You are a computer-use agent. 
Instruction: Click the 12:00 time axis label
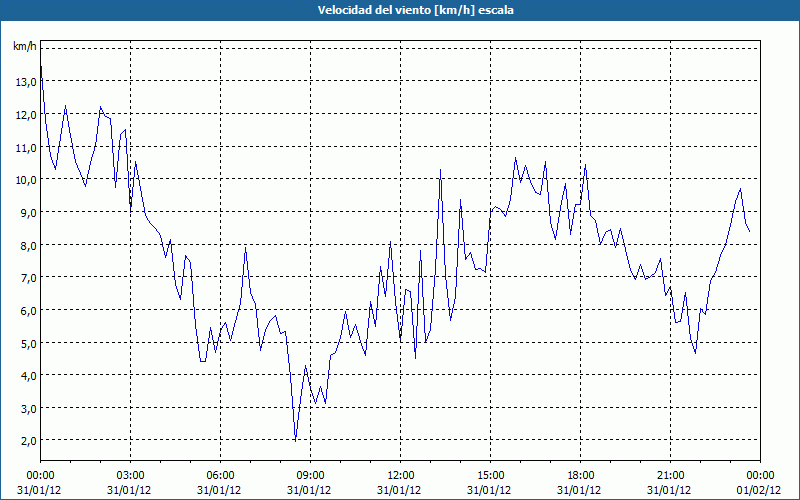401,475
